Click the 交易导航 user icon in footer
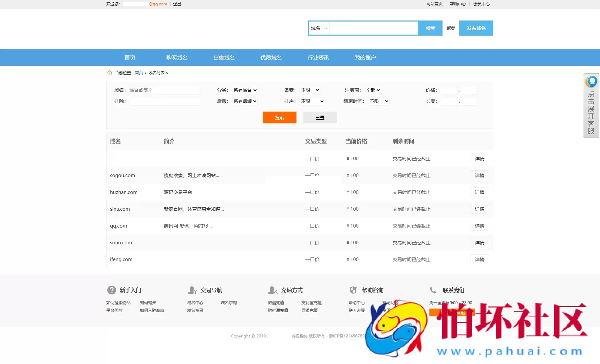The height and width of the screenshot is (364, 600). tap(192, 290)
